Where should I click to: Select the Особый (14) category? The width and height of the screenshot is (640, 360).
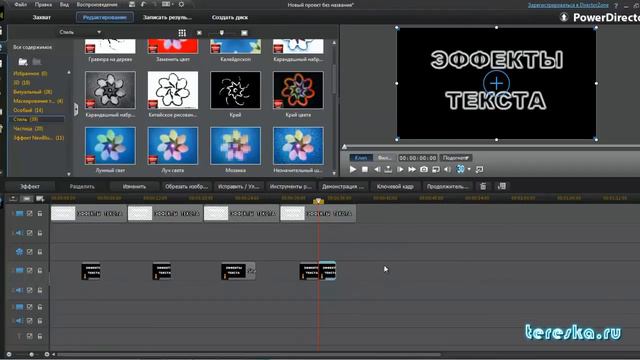click(x=28, y=110)
